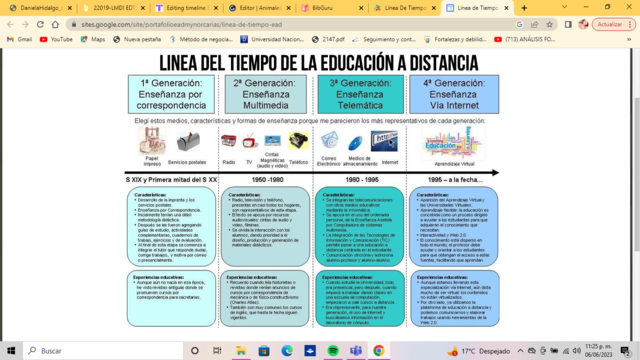640x360 pixels.
Task: Open the Gmail bookmark
Action: [x=20, y=40]
